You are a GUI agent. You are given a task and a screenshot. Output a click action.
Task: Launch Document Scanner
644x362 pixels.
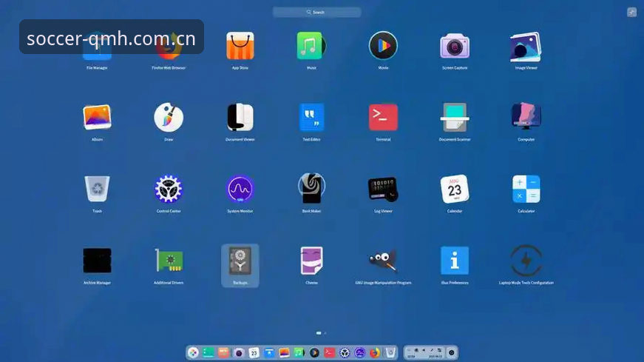point(455,117)
